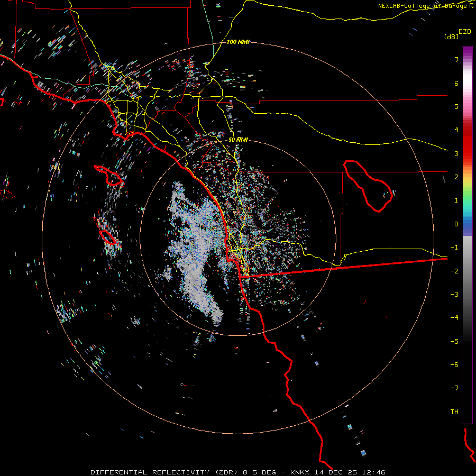This screenshot has width=476, height=476.
Task: Click the "KNKX" station identifier
Action: [x=300, y=472]
